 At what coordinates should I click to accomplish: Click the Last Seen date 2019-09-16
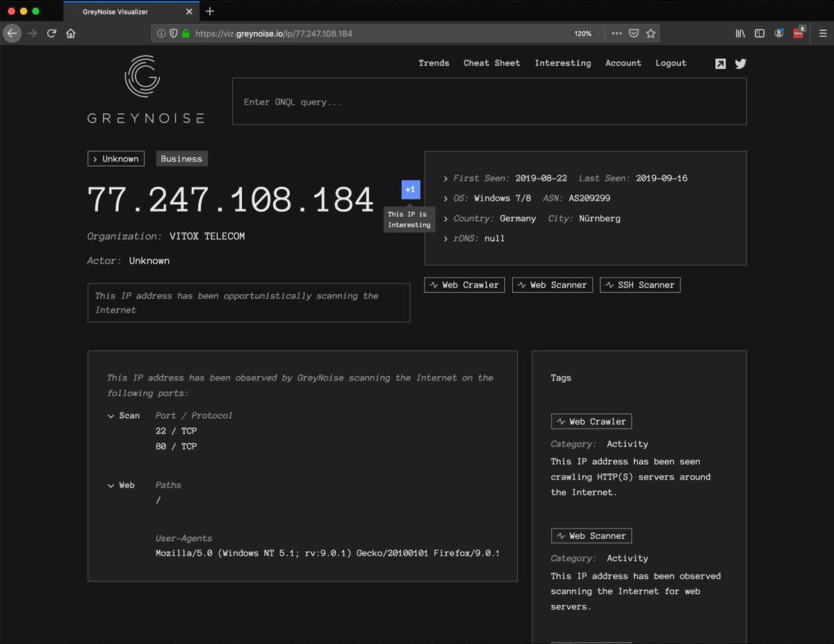click(x=662, y=178)
